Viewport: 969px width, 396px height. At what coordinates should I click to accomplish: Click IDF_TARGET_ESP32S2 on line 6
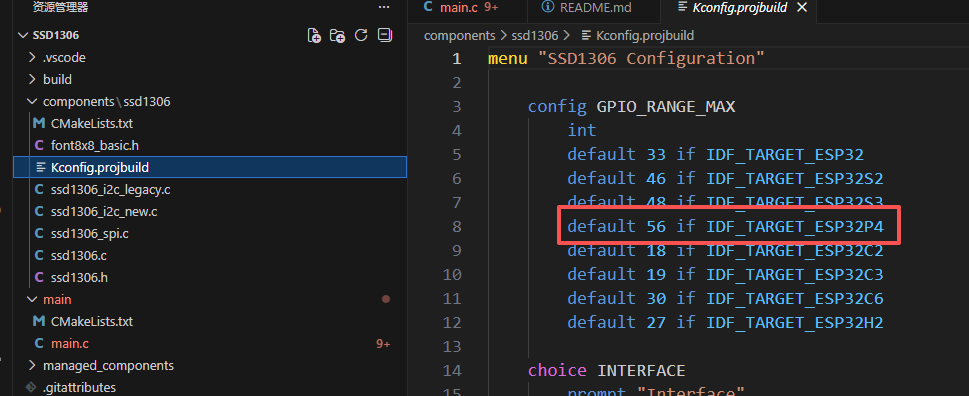coord(795,179)
